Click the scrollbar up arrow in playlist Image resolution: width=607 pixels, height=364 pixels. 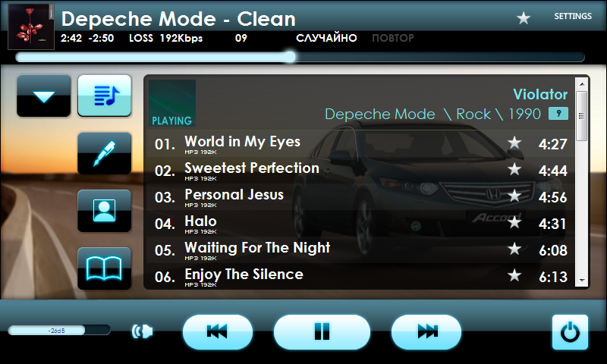tap(582, 84)
